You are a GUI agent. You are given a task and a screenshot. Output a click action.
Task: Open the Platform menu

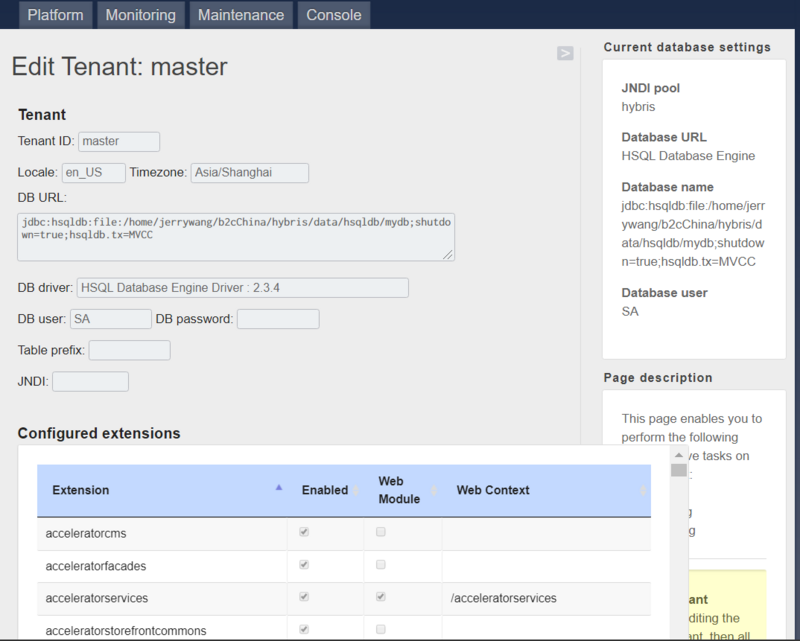click(x=56, y=15)
